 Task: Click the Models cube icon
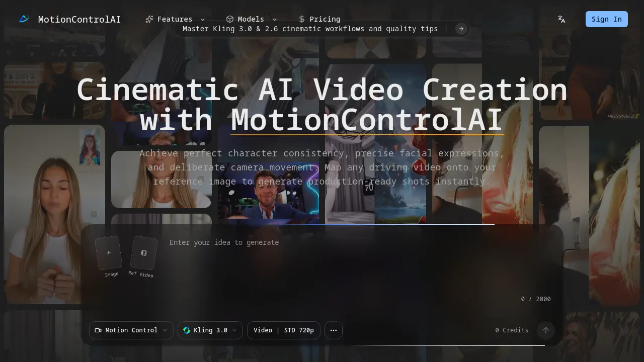tap(230, 19)
